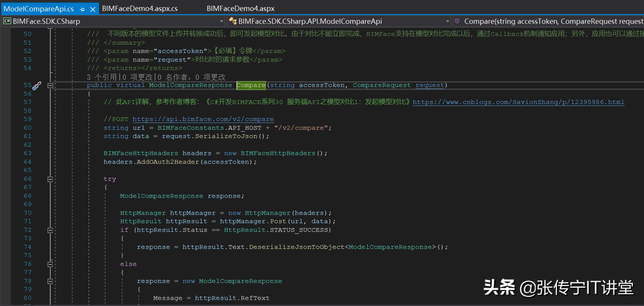This screenshot has height=306, width=644.
Task: Open the cnblogs SavionZhang blog link
Action: point(518,102)
